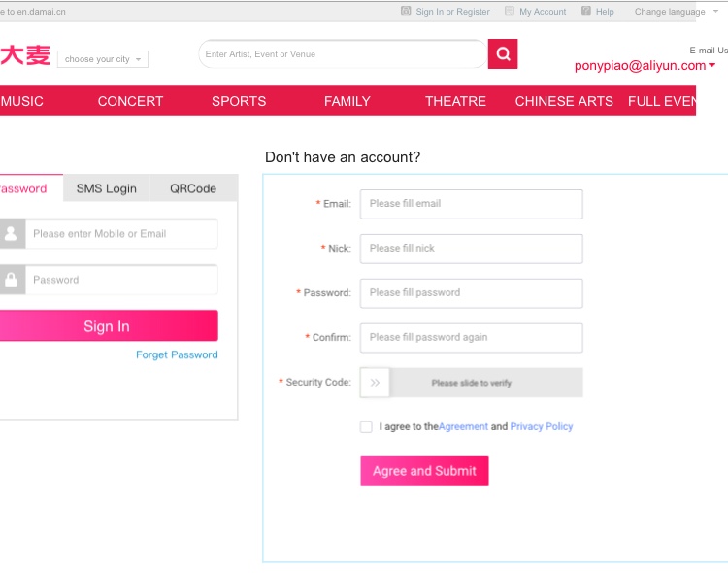This screenshot has width=728, height=573.
Task: Open the SPORTS category in navigation
Action: point(239,101)
